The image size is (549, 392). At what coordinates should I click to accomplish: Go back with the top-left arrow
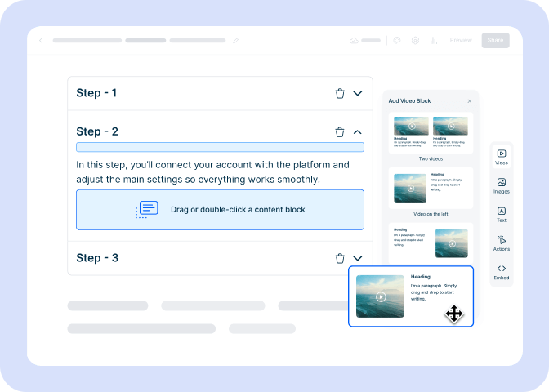pos(41,41)
